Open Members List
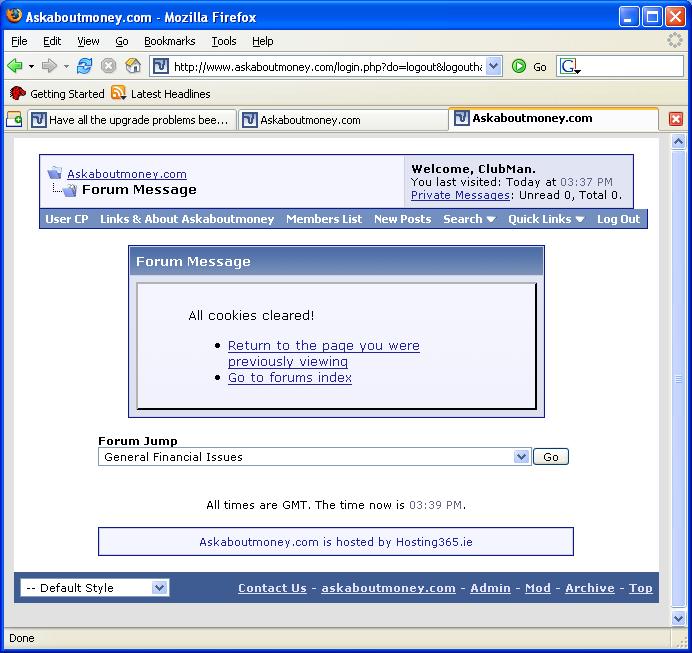The image size is (692, 653). [x=324, y=219]
